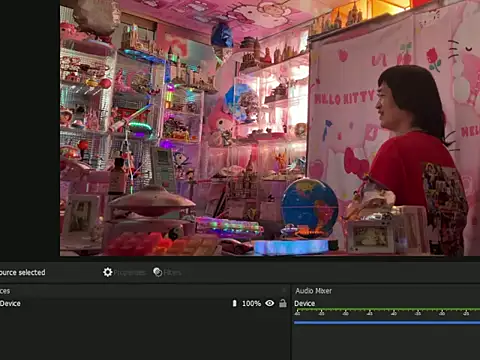Image resolution: width=480 pixels, height=360 pixels.
Task: Toggle the lock on Device source
Action: coord(283,303)
